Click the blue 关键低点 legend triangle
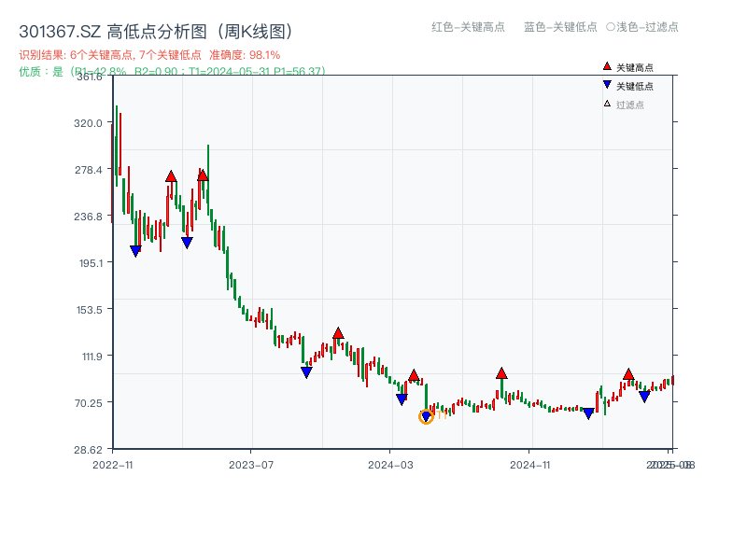Screen dimensions: 747x560 (605, 86)
